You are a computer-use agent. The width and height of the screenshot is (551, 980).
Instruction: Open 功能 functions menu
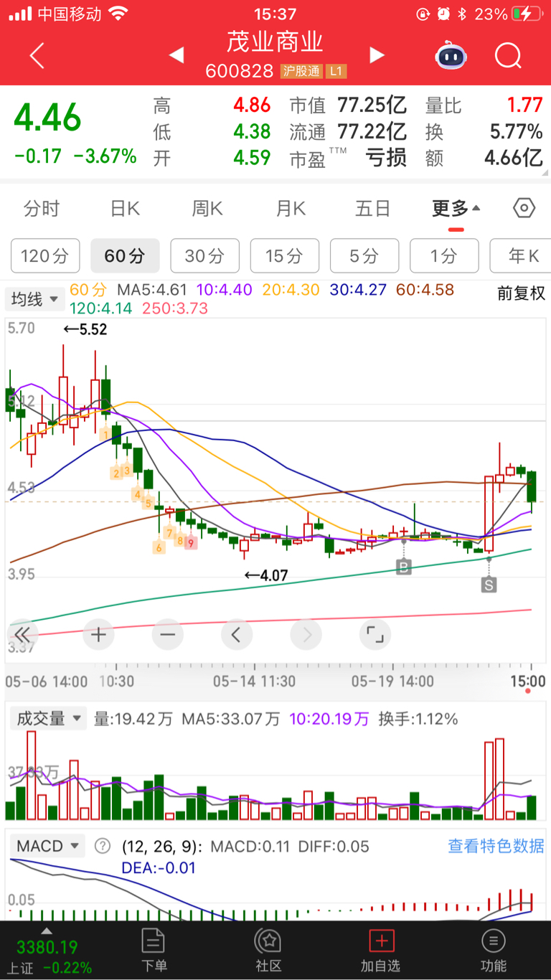pyautogui.click(x=493, y=951)
